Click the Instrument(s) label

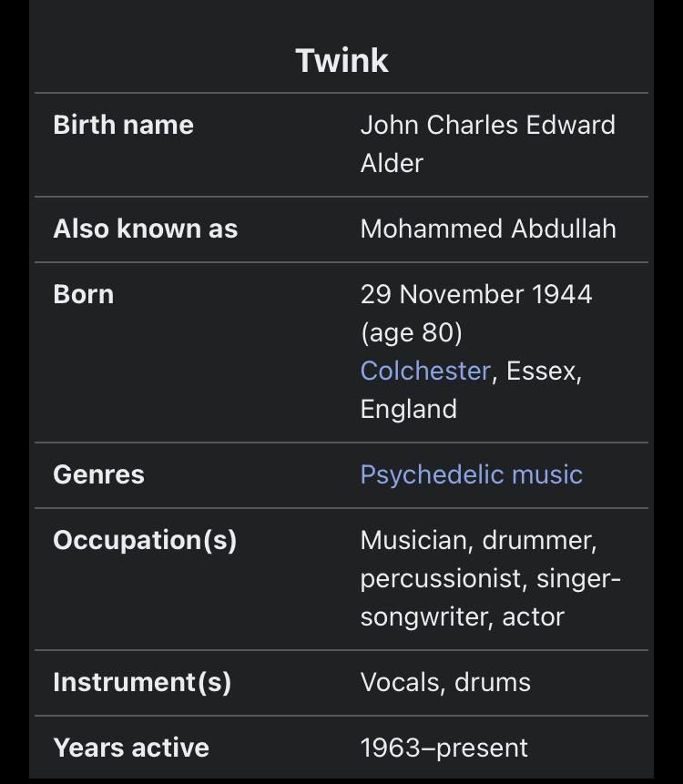click(142, 683)
